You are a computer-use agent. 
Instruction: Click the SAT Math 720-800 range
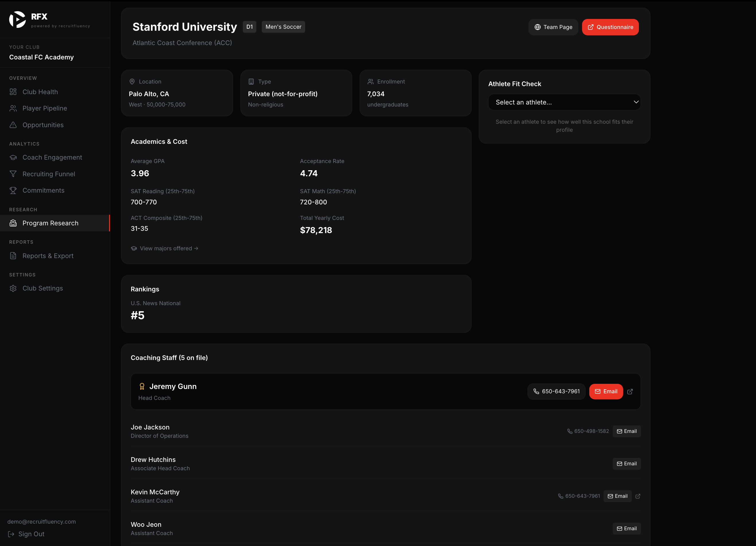coord(313,202)
